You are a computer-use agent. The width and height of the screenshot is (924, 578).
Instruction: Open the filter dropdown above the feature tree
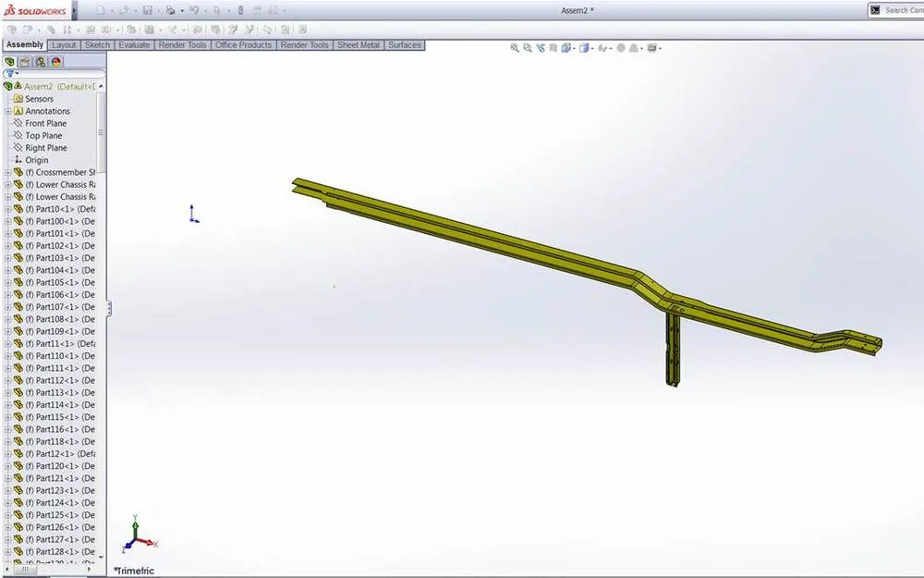tap(17, 73)
